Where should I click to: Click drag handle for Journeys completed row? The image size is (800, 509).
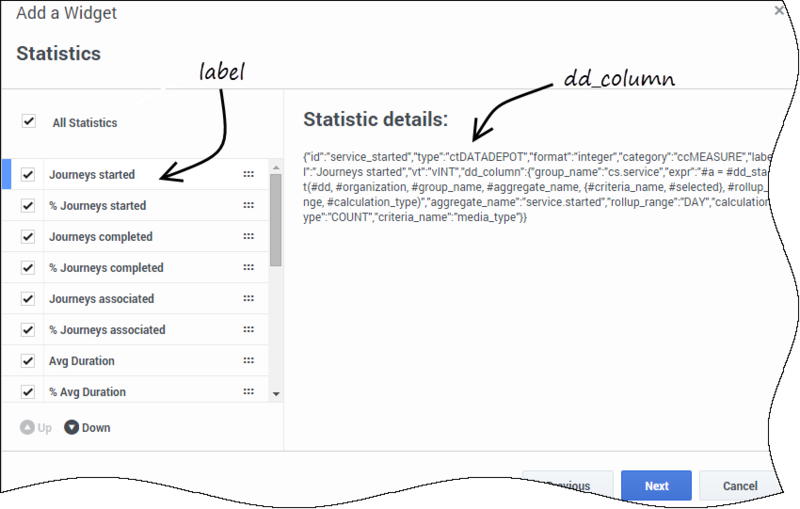pyautogui.click(x=248, y=237)
